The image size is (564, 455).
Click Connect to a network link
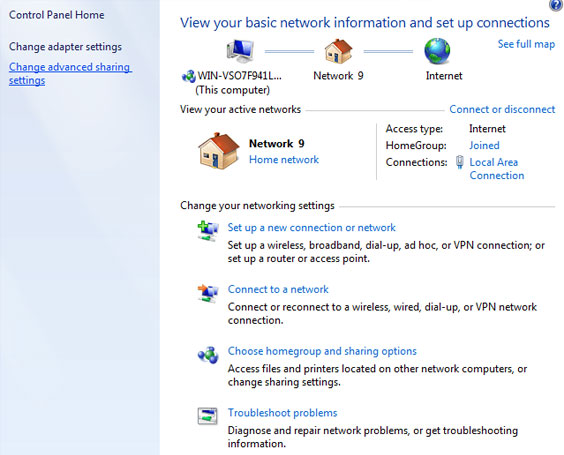(278, 289)
